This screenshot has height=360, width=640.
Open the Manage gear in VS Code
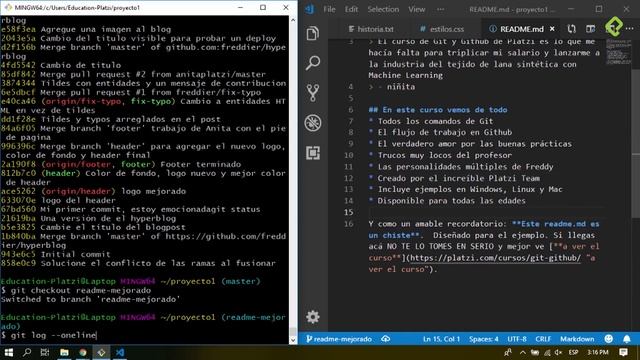(313, 317)
